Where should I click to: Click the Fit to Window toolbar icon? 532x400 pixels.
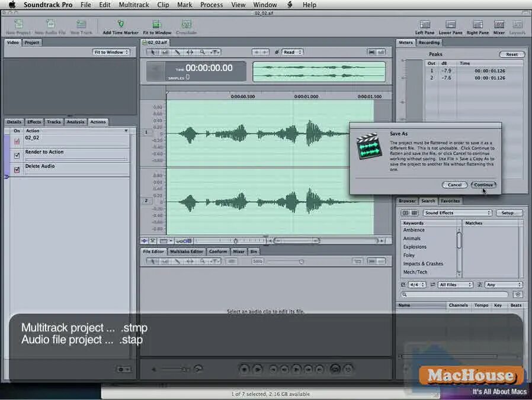[156, 24]
